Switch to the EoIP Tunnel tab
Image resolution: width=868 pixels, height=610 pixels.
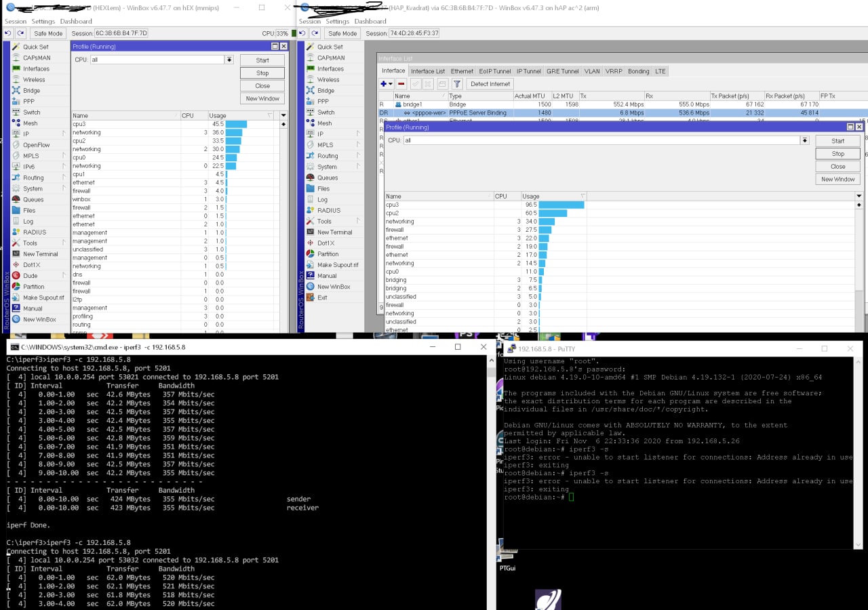coord(495,71)
